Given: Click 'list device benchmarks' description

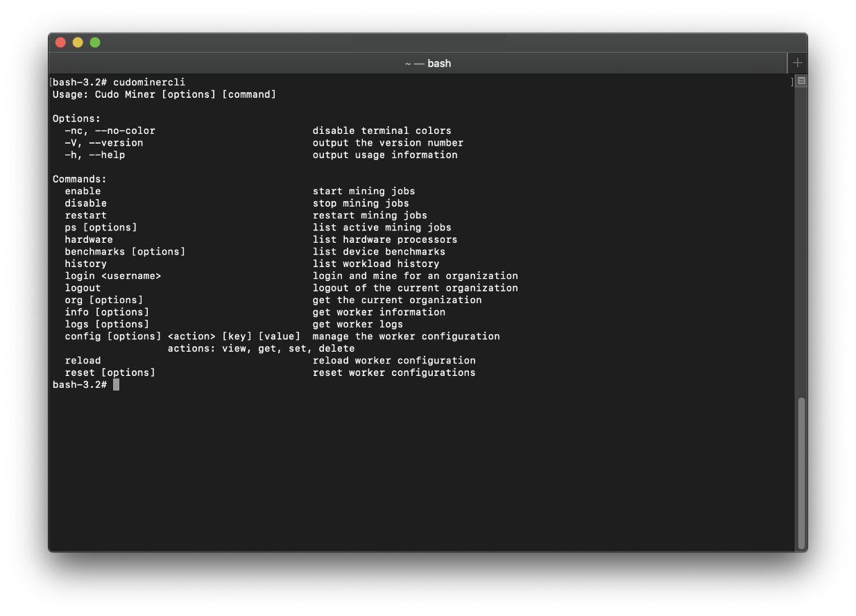Looking at the screenshot, I should [379, 252].
